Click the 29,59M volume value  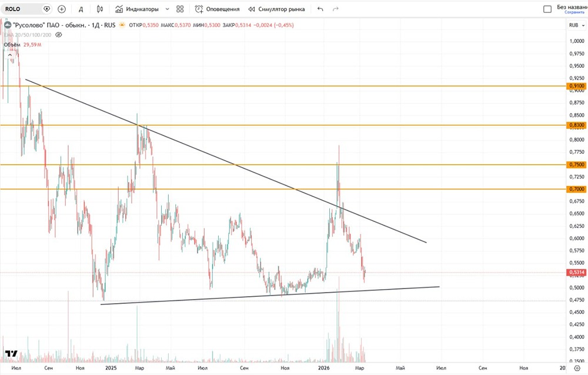32,45
